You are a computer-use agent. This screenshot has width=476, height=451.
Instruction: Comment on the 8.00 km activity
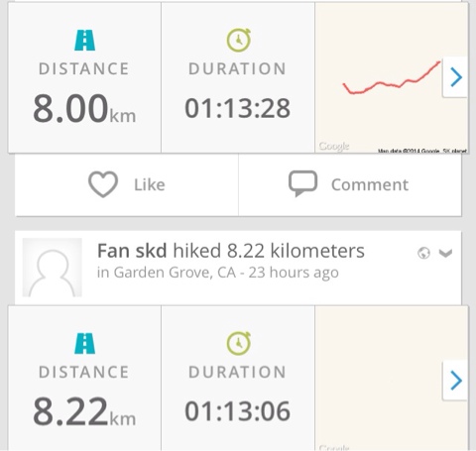[350, 185]
